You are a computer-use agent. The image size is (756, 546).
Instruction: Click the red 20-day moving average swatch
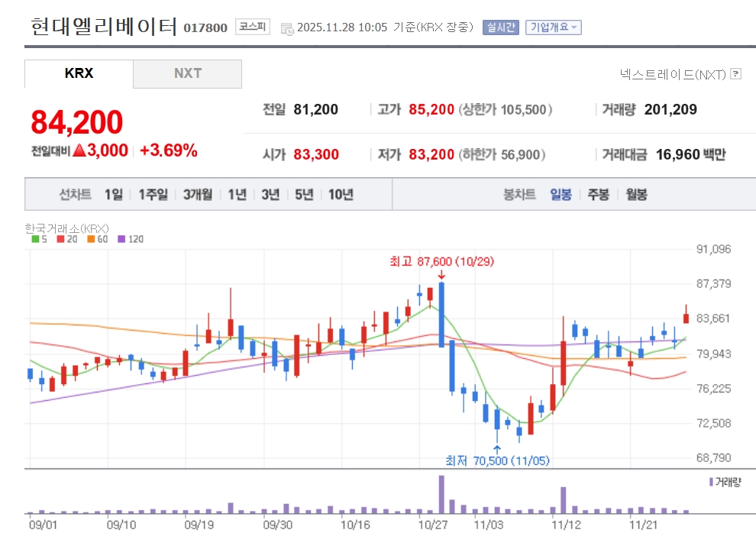tap(60, 239)
